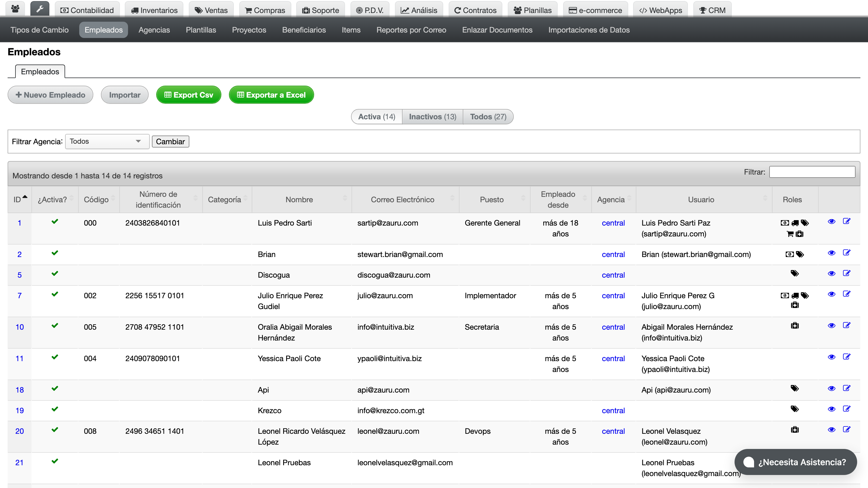Image resolution: width=868 pixels, height=488 pixels.
Task: Export the list with Export Csv
Action: tap(188, 95)
